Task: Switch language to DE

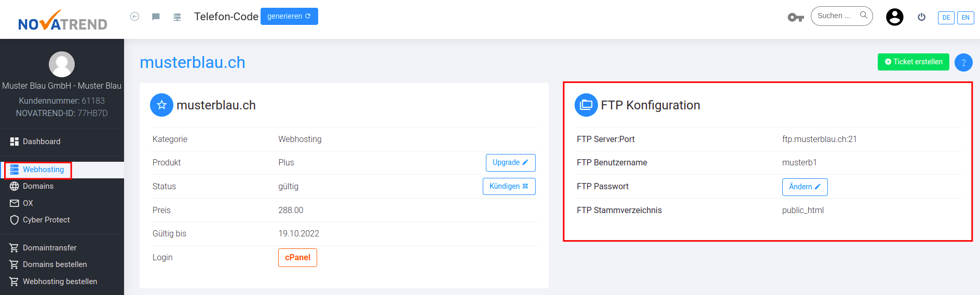Action: point(946,18)
